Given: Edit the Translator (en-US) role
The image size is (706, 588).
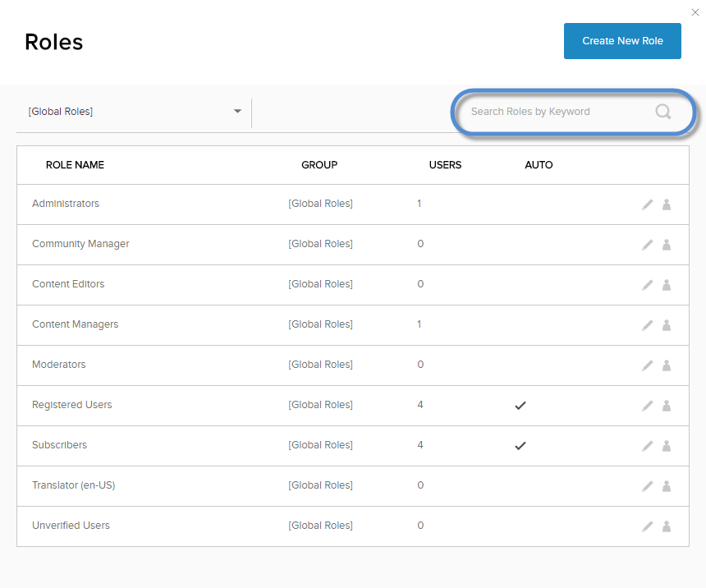Looking at the screenshot, I should [647, 486].
